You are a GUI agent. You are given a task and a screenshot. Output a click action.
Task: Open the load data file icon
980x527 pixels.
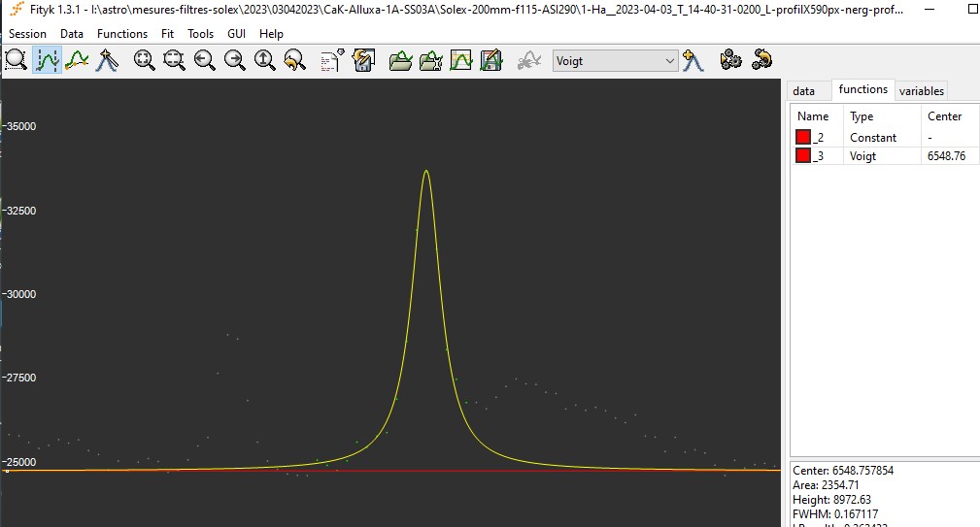tap(400, 60)
